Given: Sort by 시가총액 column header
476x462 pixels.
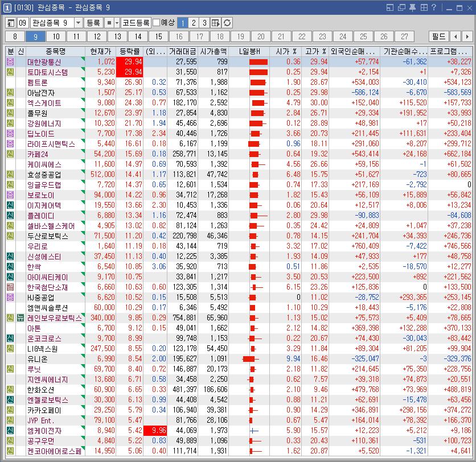Looking at the screenshot, I should pyautogui.click(x=214, y=51).
